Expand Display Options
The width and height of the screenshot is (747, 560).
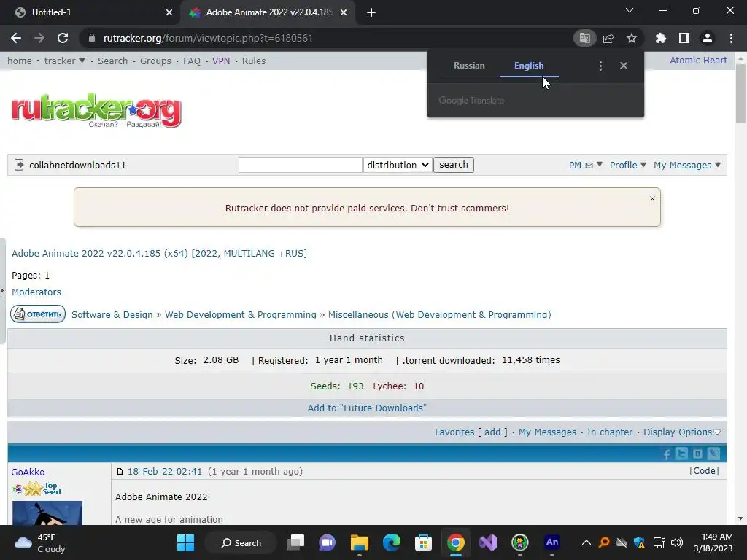[x=682, y=432]
